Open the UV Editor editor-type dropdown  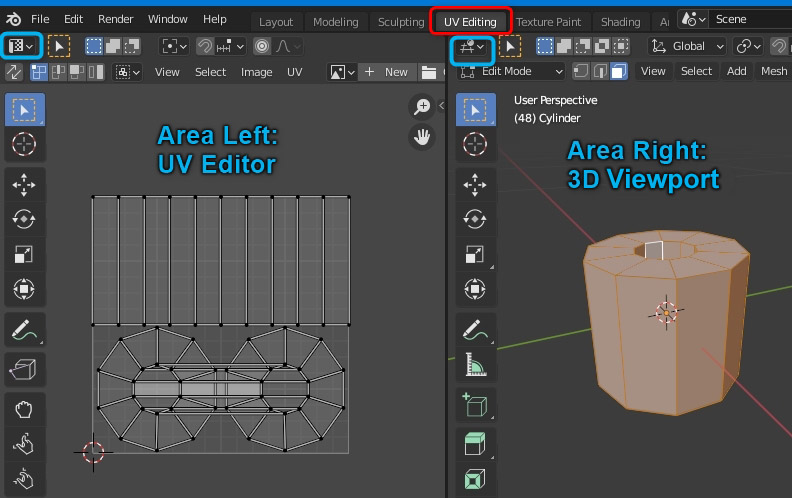coord(21,46)
